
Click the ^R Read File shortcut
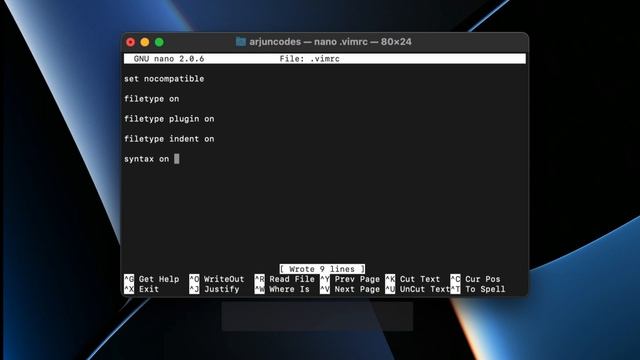coord(284,279)
